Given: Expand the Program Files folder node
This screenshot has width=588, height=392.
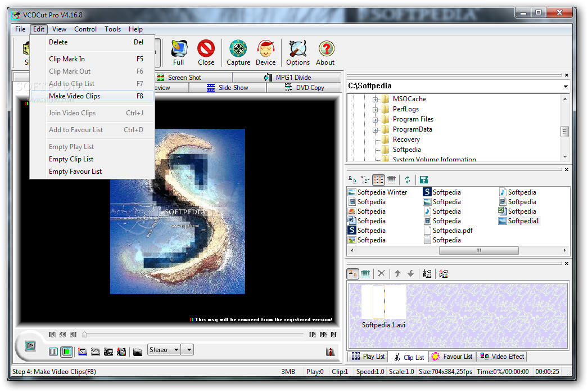Looking at the screenshot, I should pyautogui.click(x=375, y=120).
